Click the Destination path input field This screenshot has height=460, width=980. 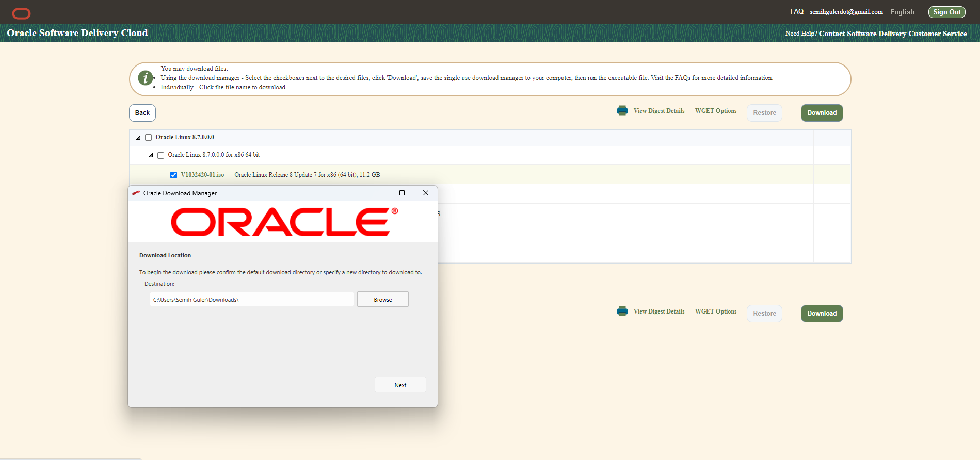[252, 299]
